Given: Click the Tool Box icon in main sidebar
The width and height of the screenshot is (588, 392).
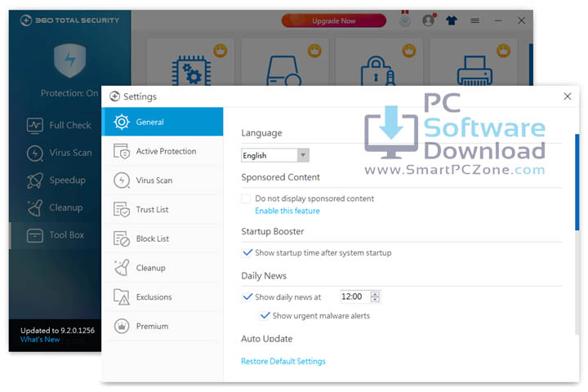Looking at the screenshot, I should click(35, 235).
